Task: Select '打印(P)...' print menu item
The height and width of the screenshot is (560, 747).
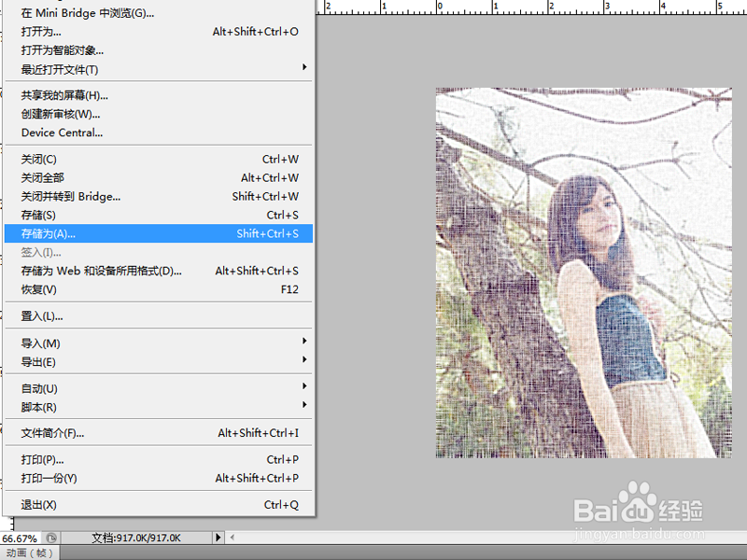Action: (x=158, y=459)
